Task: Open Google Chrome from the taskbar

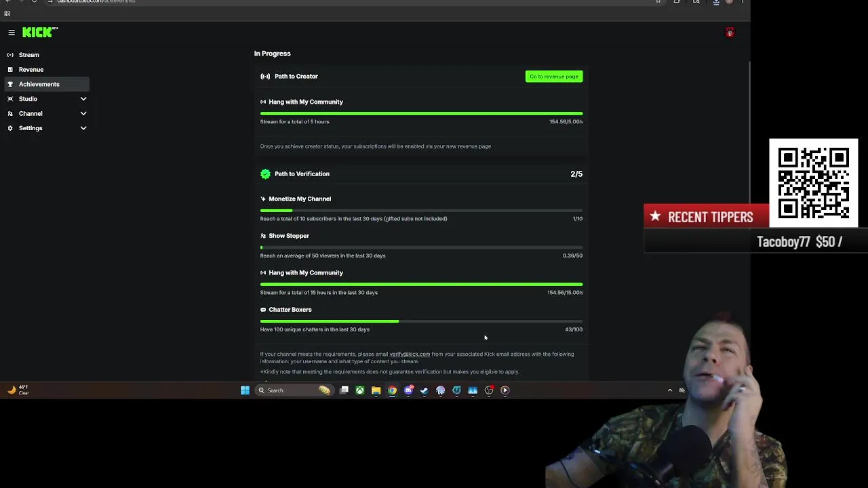Action: (x=392, y=390)
